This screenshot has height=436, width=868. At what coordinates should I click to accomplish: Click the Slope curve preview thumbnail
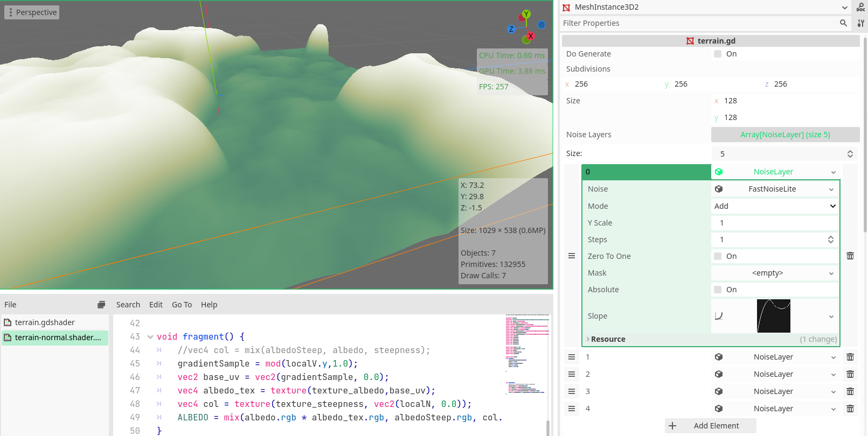pos(773,316)
